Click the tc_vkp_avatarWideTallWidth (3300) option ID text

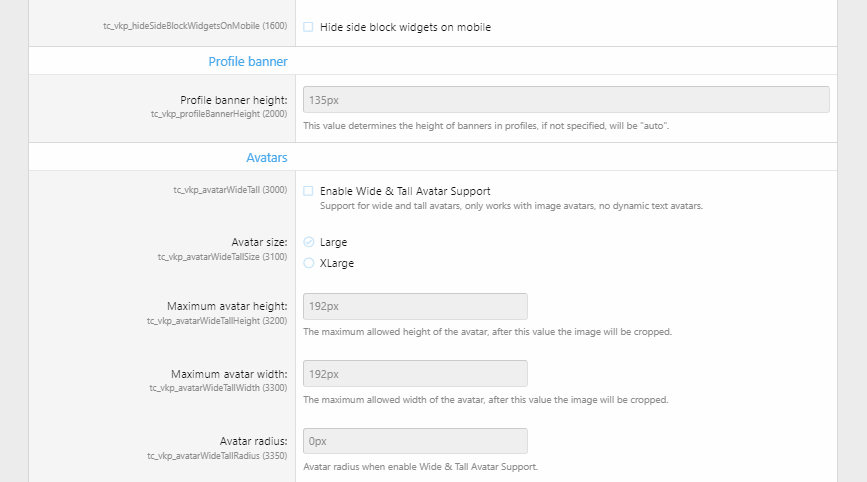(218, 388)
